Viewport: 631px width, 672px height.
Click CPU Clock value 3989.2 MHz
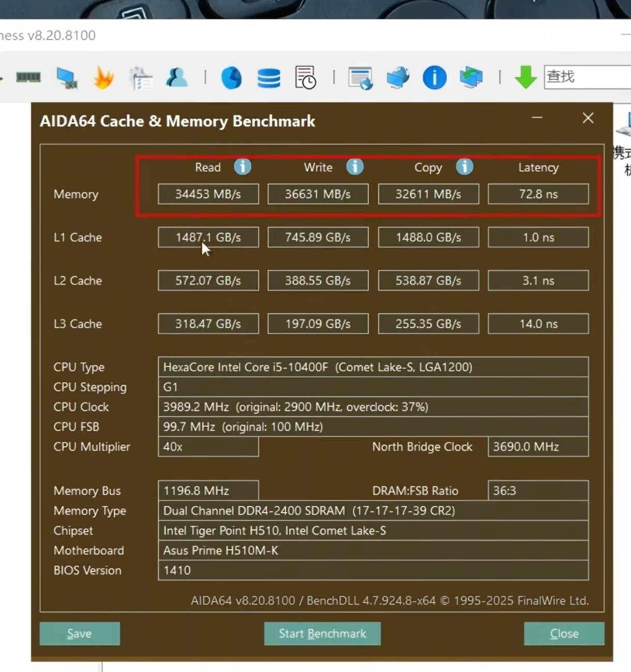tap(373, 407)
